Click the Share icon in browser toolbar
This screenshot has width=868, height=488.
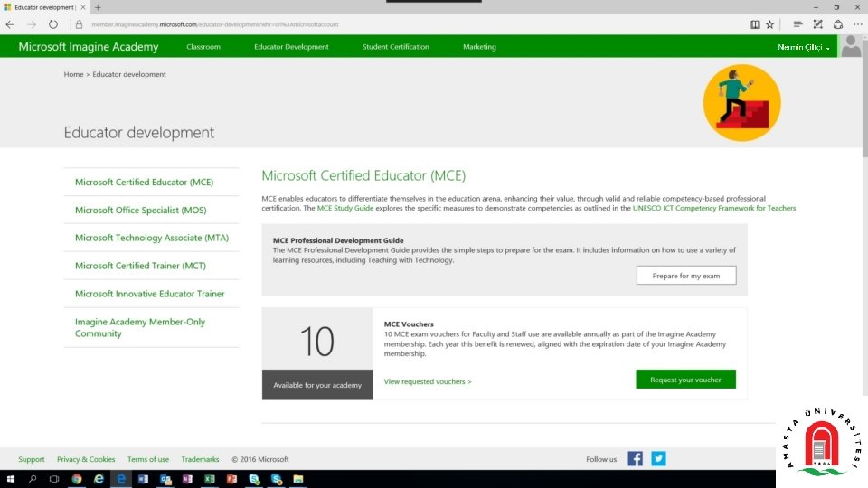[838, 24]
